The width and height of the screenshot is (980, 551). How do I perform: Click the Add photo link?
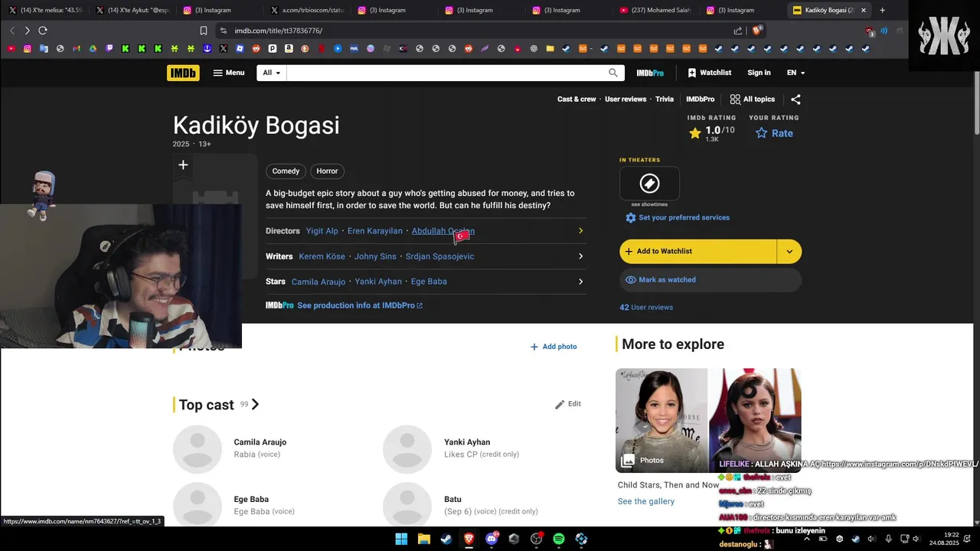pyautogui.click(x=554, y=347)
